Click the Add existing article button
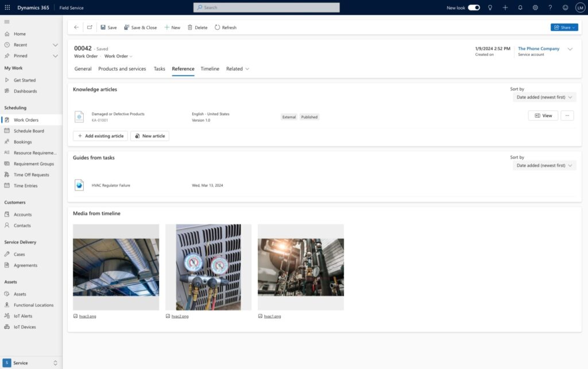 [x=100, y=136]
